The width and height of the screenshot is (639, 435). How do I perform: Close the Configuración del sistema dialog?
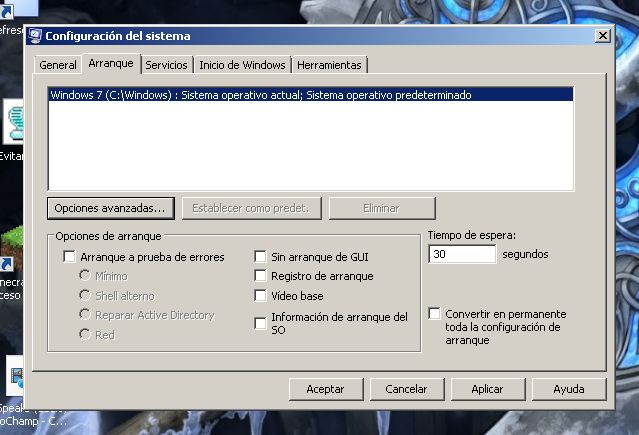point(603,36)
